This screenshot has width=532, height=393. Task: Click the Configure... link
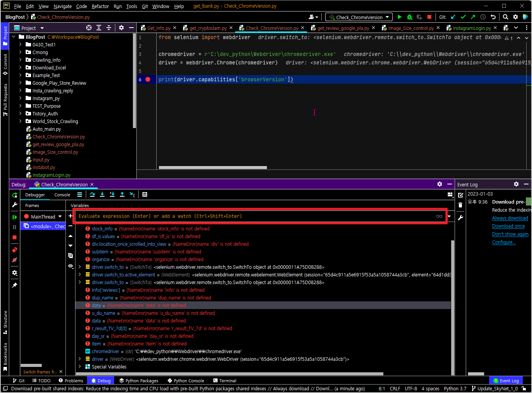point(504,242)
